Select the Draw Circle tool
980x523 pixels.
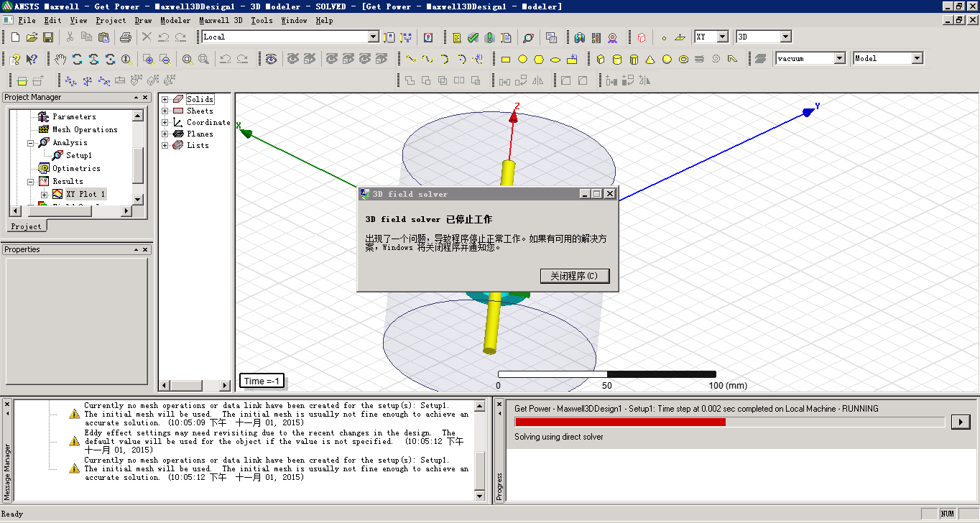tap(522, 60)
